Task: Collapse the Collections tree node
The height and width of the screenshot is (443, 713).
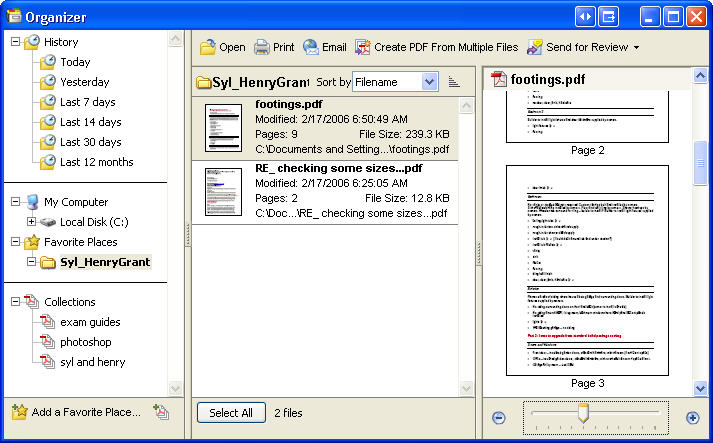Action: [15, 302]
